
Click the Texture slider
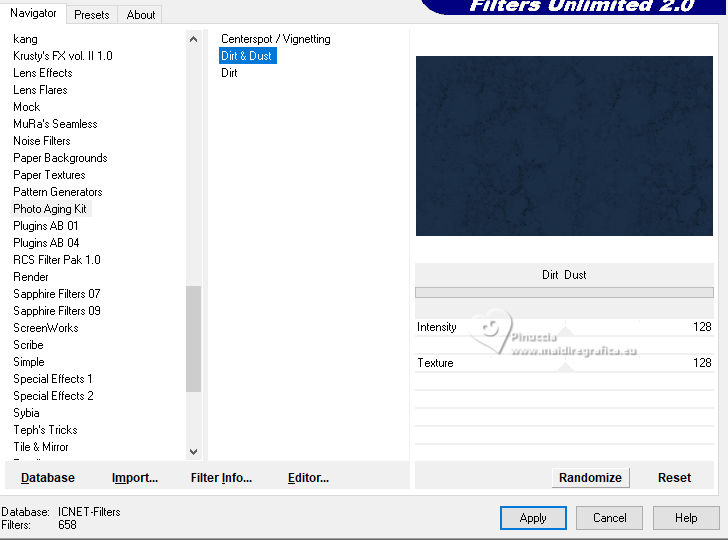565,367
